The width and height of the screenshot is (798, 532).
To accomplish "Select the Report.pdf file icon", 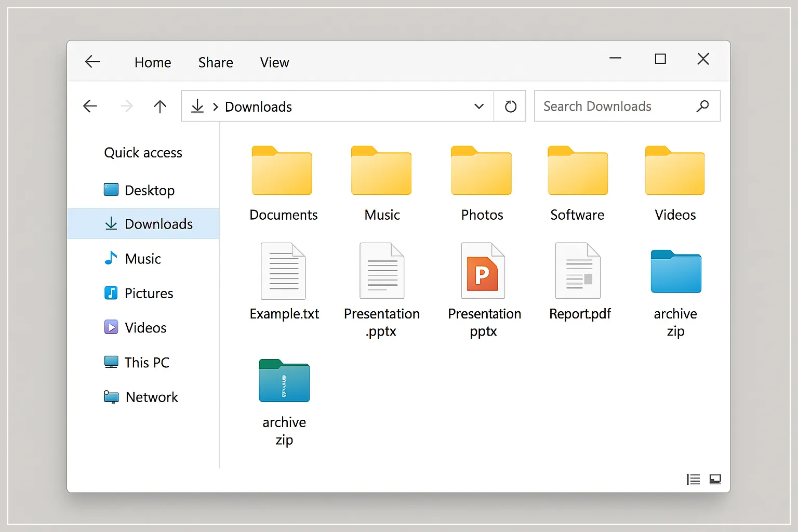I will (x=578, y=271).
